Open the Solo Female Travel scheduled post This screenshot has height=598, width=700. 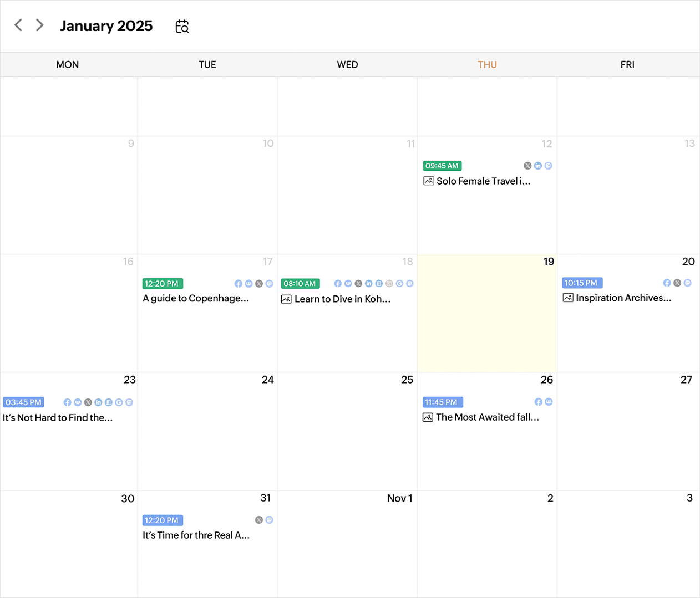pos(483,181)
